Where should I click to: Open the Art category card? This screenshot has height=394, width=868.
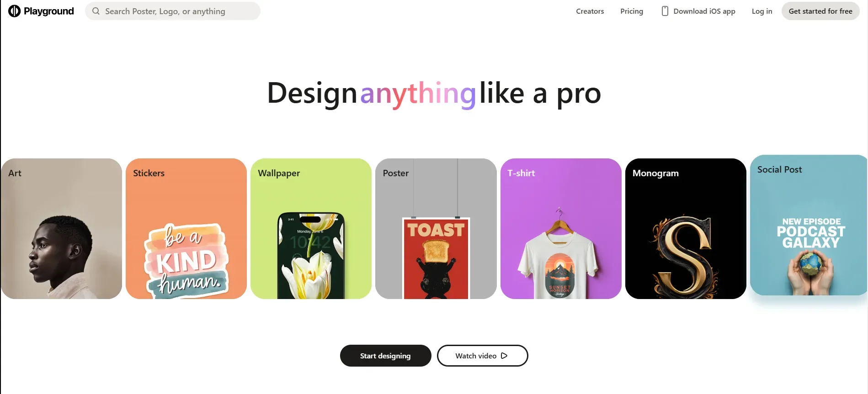point(61,229)
